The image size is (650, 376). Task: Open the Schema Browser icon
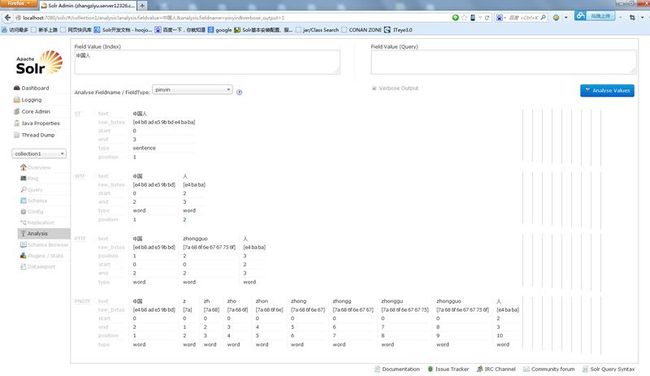tap(23, 245)
